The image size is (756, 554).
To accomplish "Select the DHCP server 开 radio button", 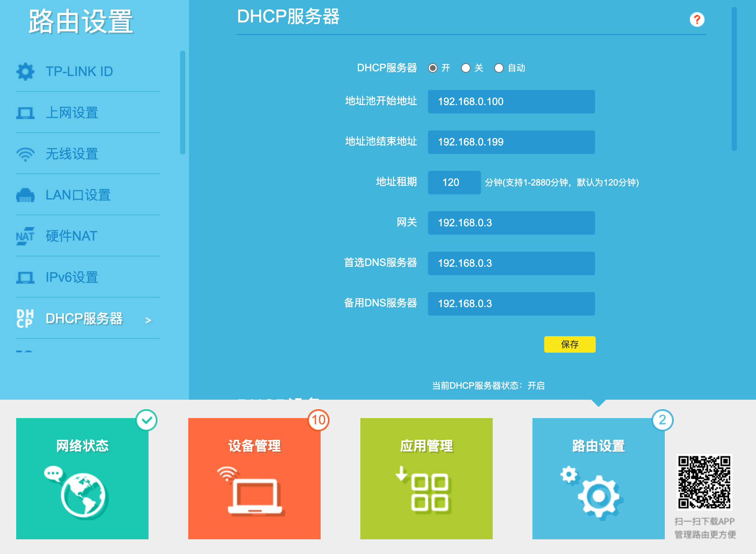I will pos(433,68).
